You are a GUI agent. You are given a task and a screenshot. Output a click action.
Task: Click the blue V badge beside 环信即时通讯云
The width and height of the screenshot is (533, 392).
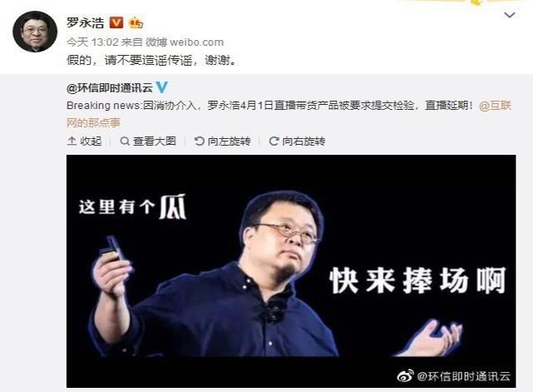tap(162, 87)
